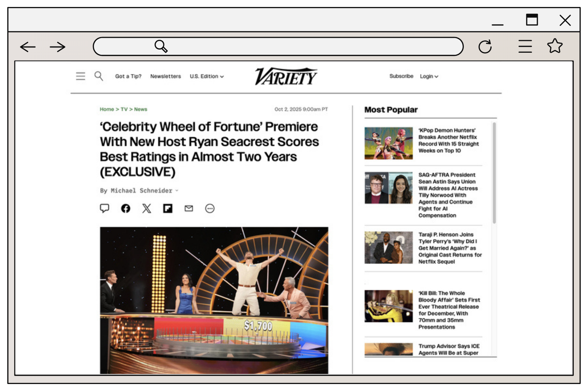The image size is (588, 391).
Task: Bookmark the page using the star icon
Action: pyautogui.click(x=555, y=46)
